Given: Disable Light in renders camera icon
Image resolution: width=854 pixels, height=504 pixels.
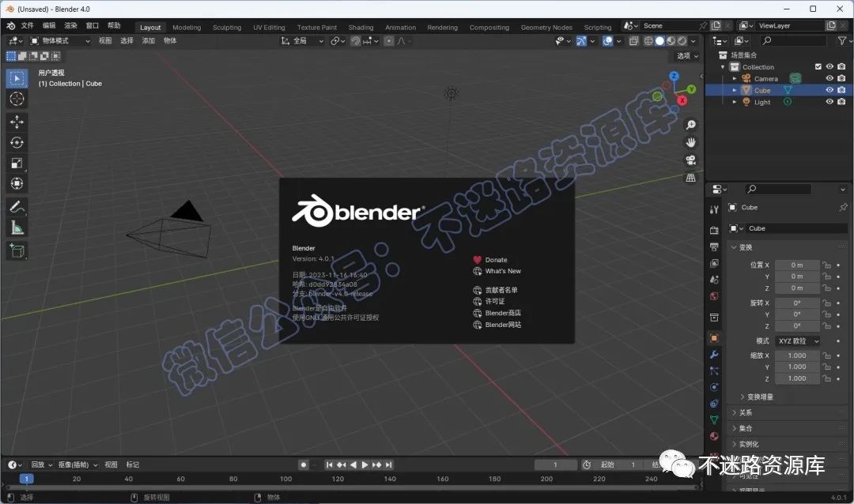Looking at the screenshot, I should point(841,102).
